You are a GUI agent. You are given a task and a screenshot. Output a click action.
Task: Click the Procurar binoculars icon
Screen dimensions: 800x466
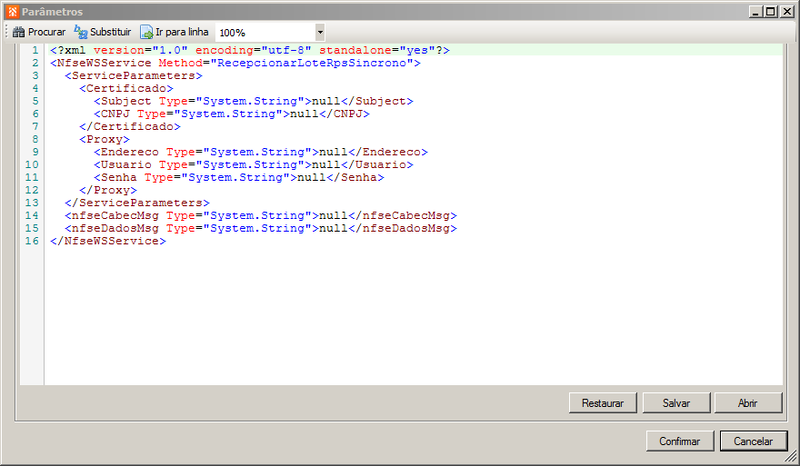pyautogui.click(x=18, y=32)
